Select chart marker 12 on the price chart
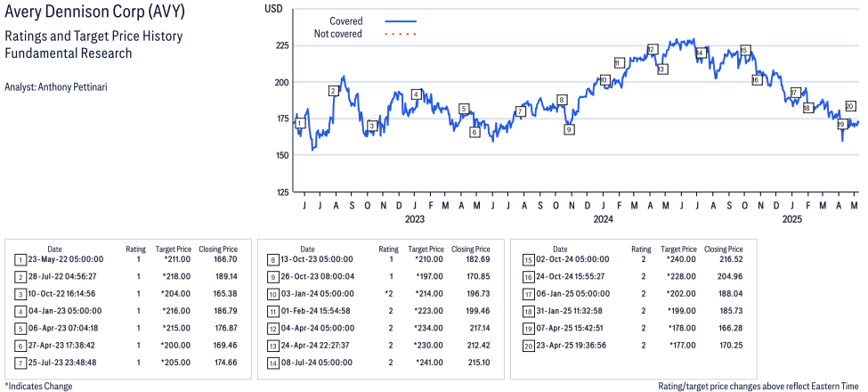This screenshot has height=392, width=868. click(x=652, y=49)
